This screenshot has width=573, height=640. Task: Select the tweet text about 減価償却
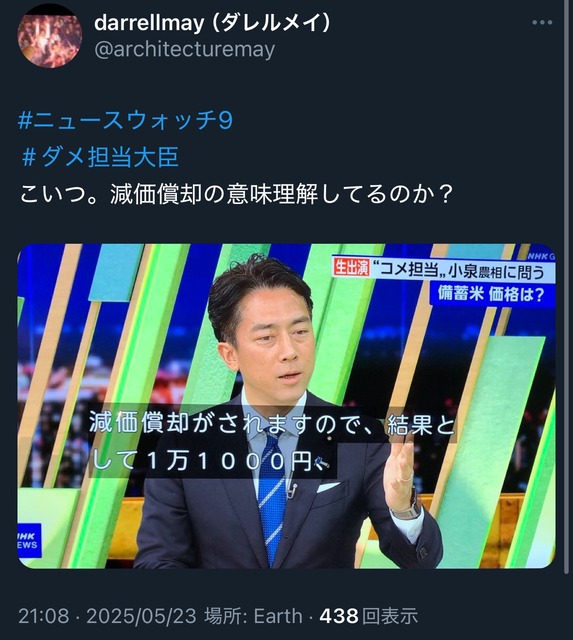coord(236,194)
